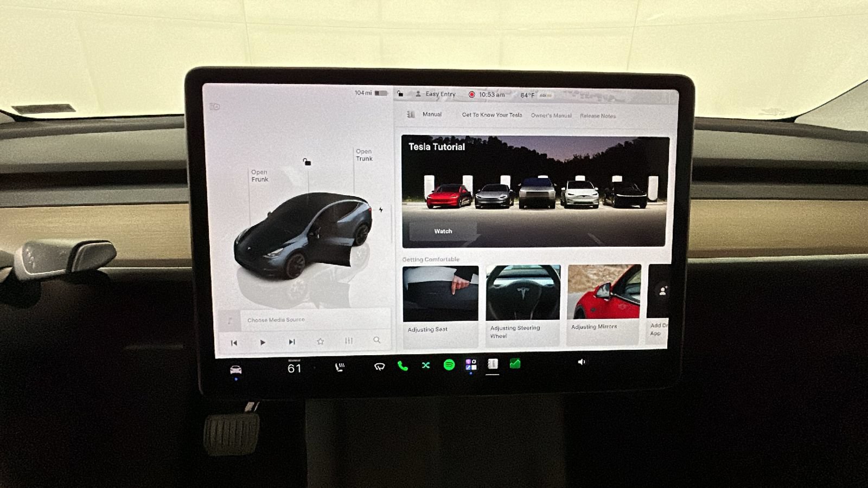Launch Spotify from the dock
This screenshot has width=868, height=488.
pyautogui.click(x=449, y=365)
